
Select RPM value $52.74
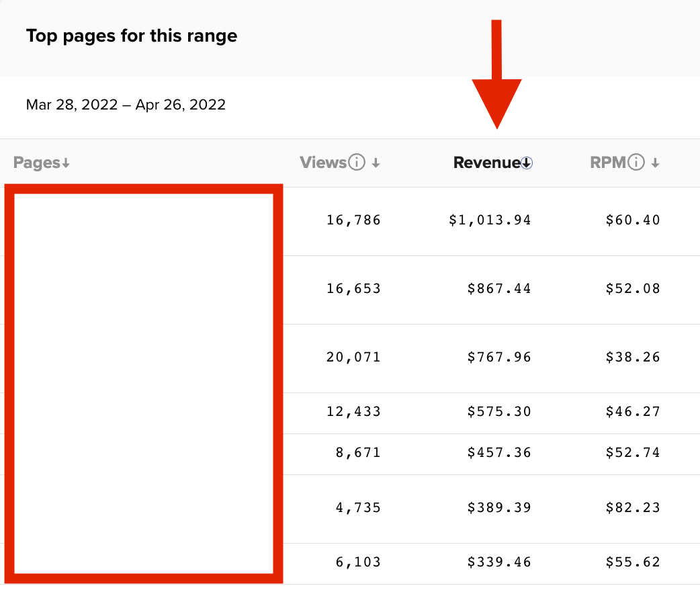point(633,452)
